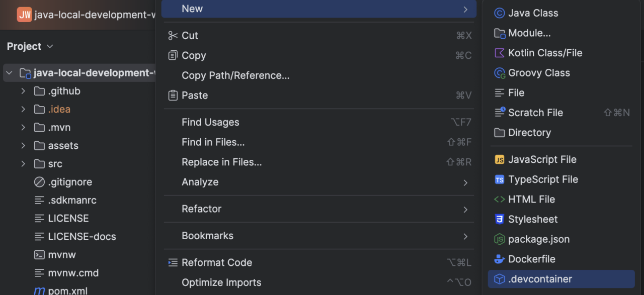Click the HTML File icon
The height and width of the screenshot is (295, 644).
[x=499, y=199]
